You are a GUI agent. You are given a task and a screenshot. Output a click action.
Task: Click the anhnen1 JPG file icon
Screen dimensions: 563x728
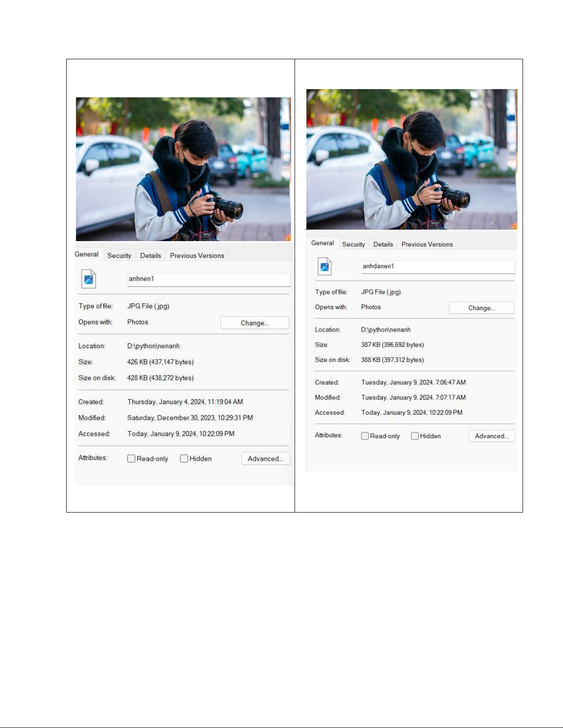[89, 279]
